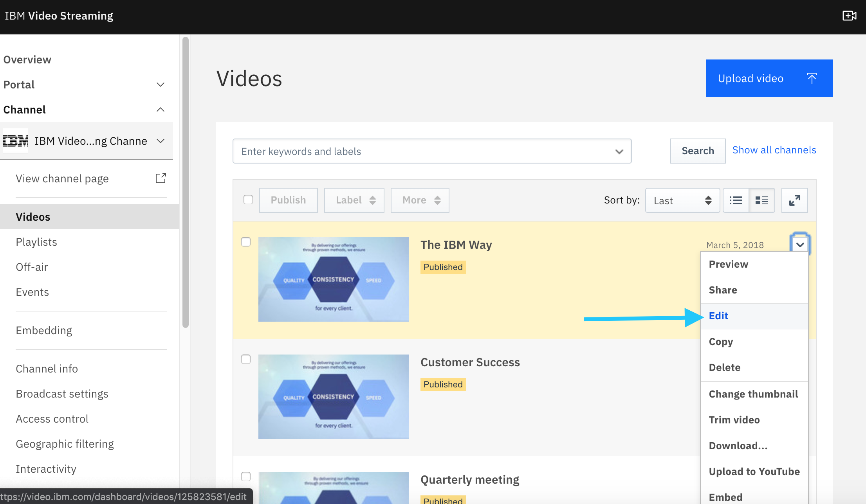The height and width of the screenshot is (504, 866).
Task: Open Events in the sidebar
Action: (x=32, y=292)
